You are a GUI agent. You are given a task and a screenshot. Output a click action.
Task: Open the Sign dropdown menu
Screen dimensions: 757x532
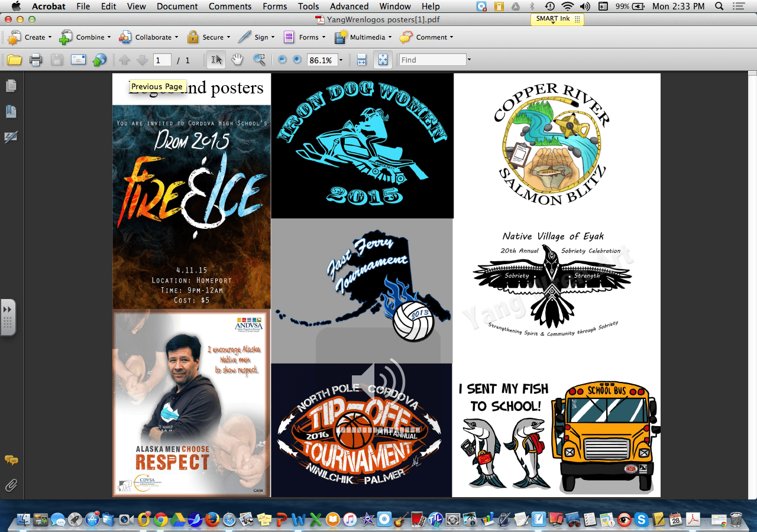click(x=256, y=37)
